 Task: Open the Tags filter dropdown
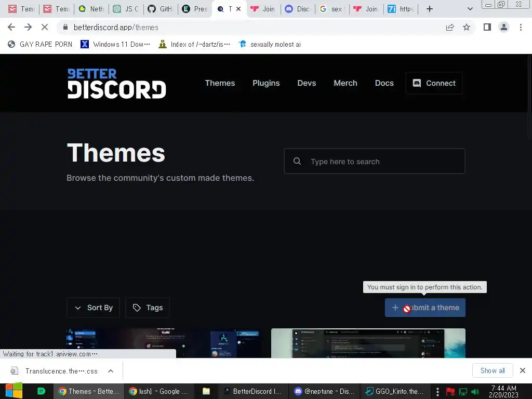148,308
